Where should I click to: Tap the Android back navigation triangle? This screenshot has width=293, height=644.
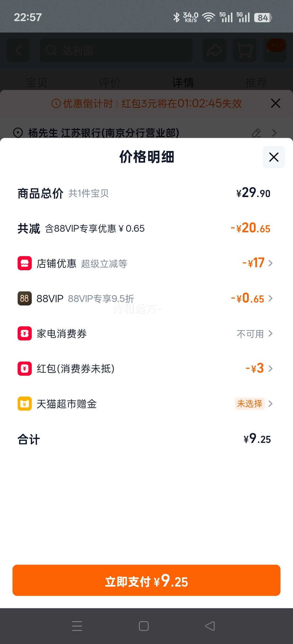pyautogui.click(x=210, y=626)
